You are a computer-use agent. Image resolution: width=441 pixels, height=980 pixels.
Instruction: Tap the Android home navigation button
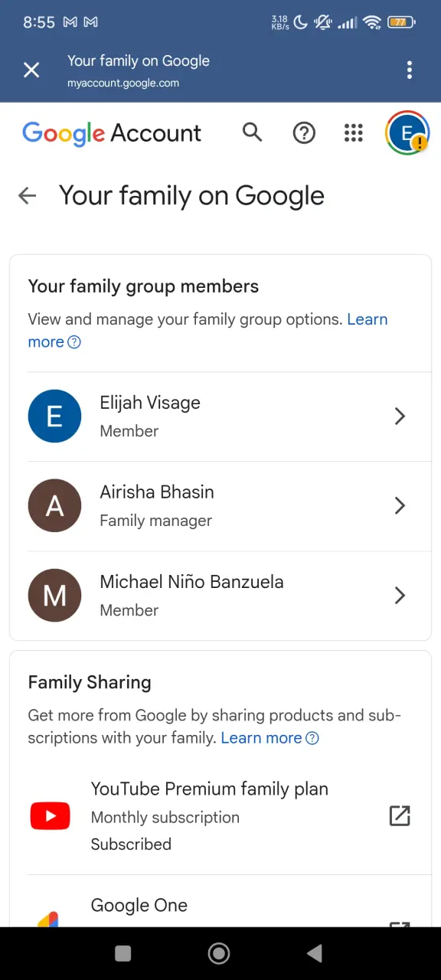point(219,953)
